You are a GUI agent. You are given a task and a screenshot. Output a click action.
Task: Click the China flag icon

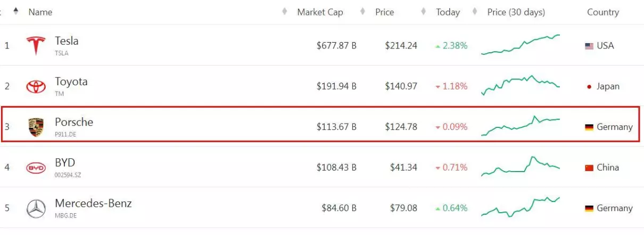(x=589, y=168)
